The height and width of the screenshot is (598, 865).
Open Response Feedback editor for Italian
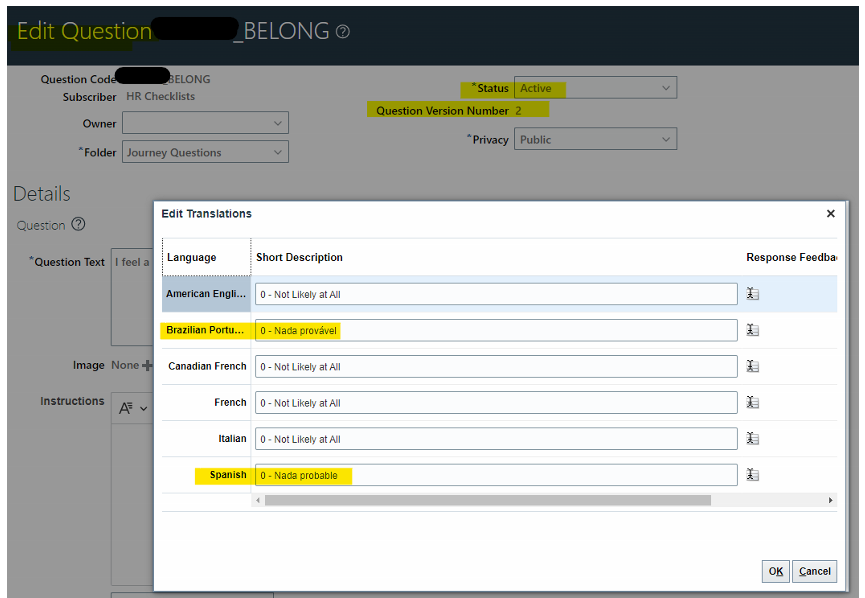point(753,438)
